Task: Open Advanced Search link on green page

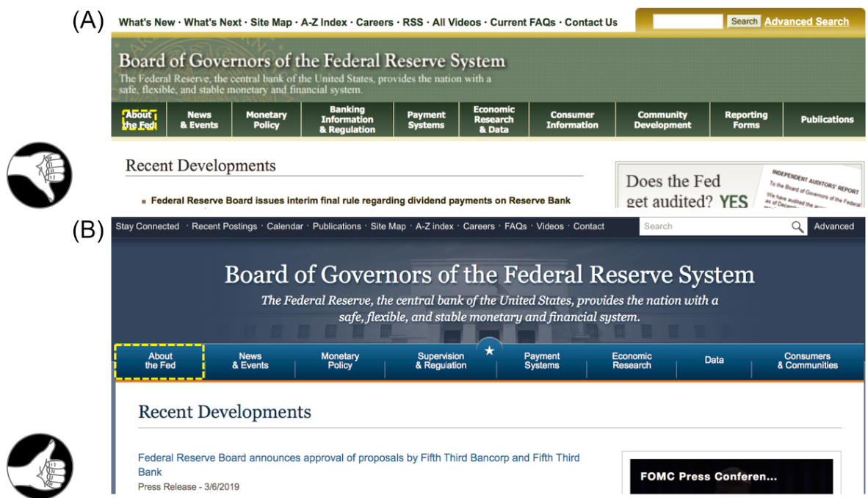Action: coord(806,21)
